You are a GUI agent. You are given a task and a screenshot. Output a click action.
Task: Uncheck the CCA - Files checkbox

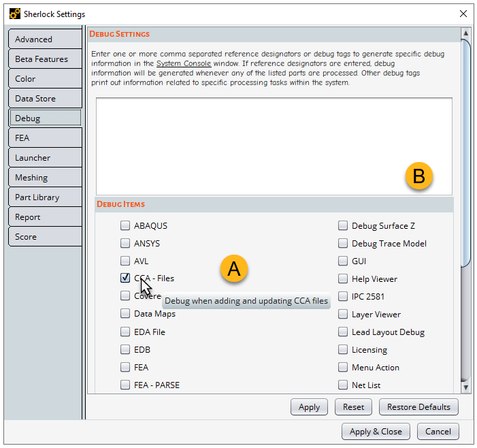click(x=125, y=278)
